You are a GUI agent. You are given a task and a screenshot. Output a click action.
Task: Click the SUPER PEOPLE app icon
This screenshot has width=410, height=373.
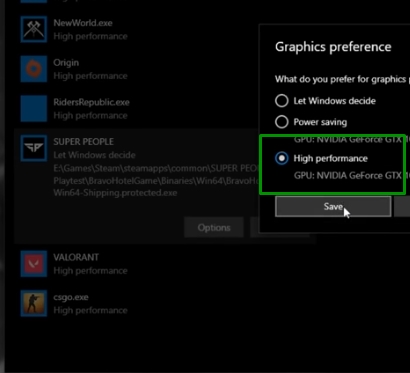[x=34, y=148]
